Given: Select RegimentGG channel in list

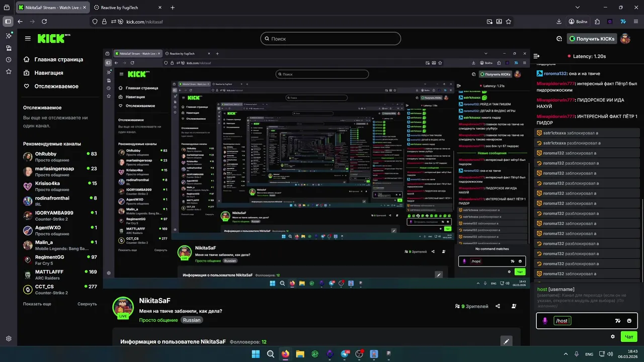Looking at the screenshot, I should point(60,260).
